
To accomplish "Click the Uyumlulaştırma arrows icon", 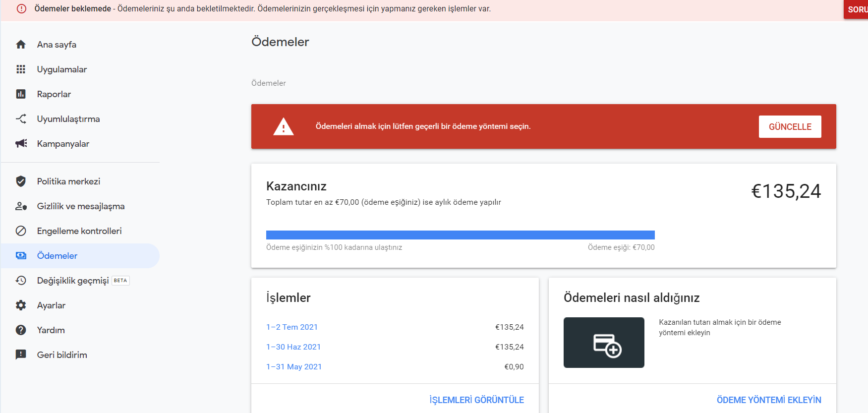I will (21, 119).
